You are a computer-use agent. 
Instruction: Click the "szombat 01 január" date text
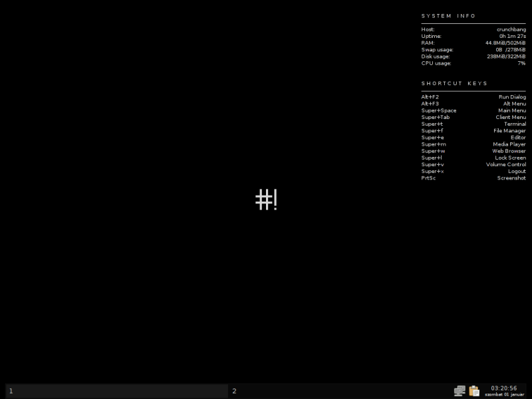coord(504,394)
